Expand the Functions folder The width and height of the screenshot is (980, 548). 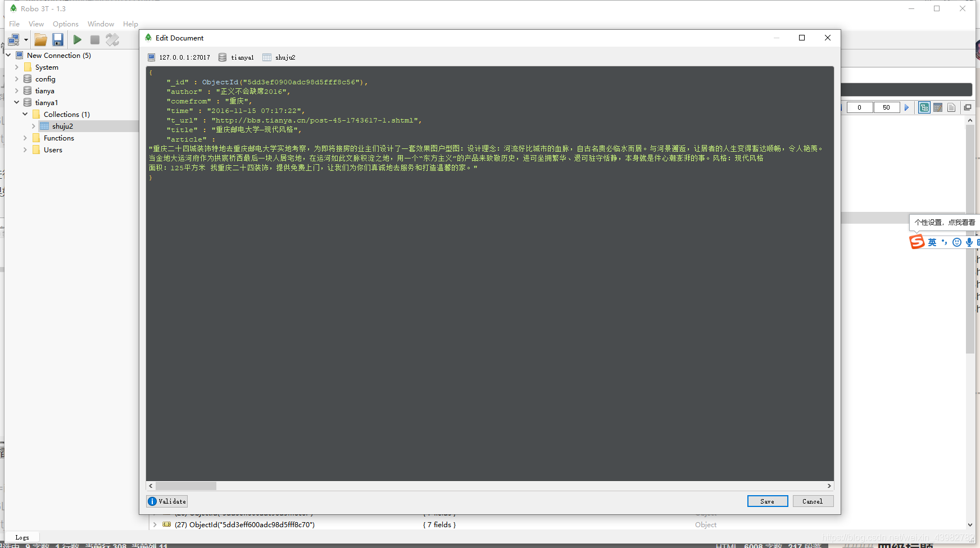[25, 138]
